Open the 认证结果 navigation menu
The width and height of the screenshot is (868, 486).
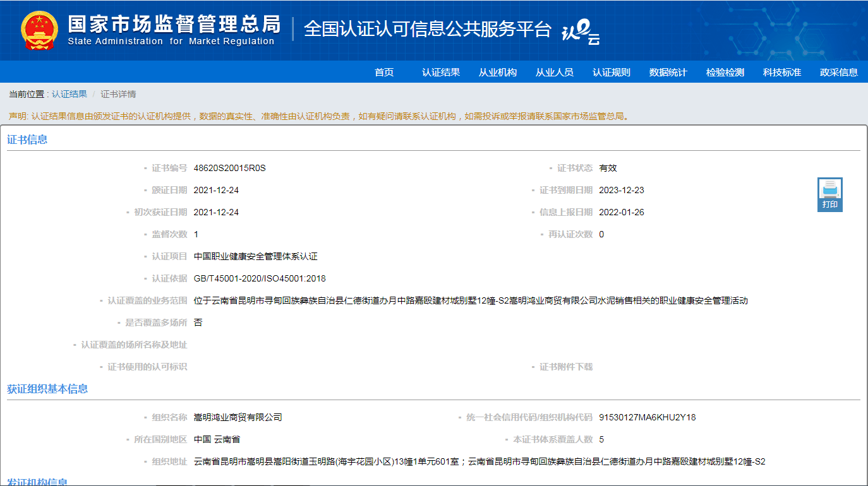click(x=441, y=73)
